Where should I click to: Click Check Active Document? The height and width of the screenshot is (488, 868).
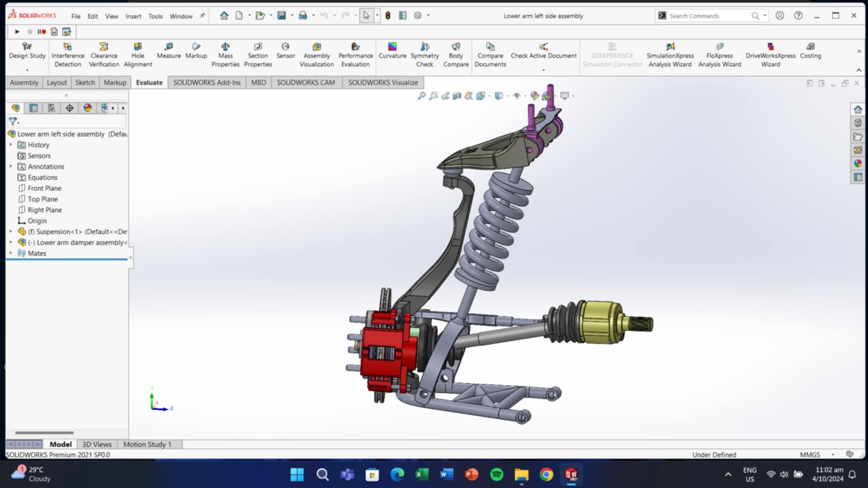pos(543,51)
